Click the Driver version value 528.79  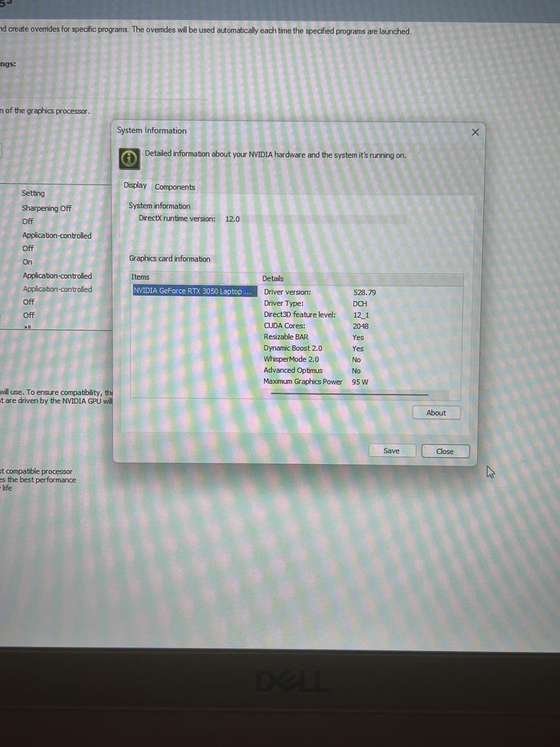pyautogui.click(x=365, y=293)
